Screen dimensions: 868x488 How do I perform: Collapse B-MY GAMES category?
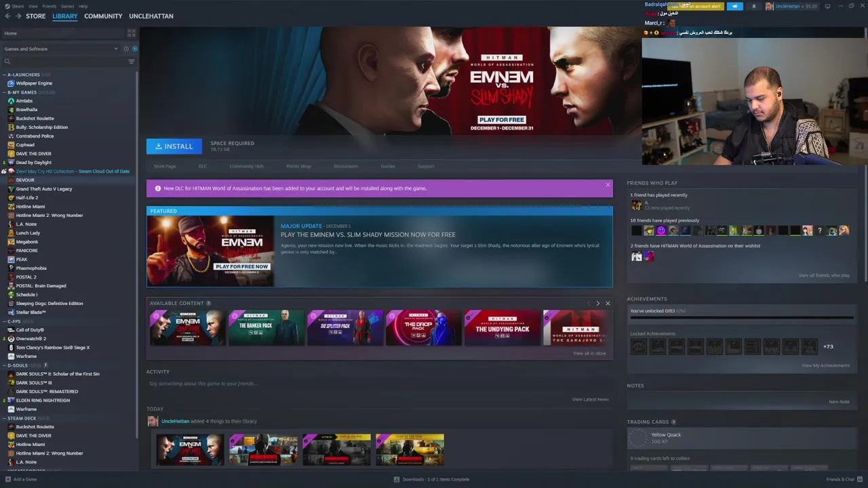point(4,92)
